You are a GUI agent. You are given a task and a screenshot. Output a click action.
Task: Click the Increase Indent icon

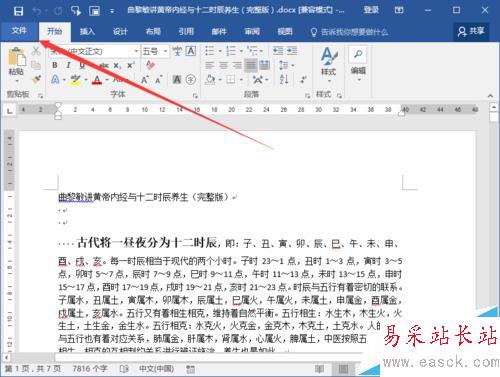tap(292, 51)
